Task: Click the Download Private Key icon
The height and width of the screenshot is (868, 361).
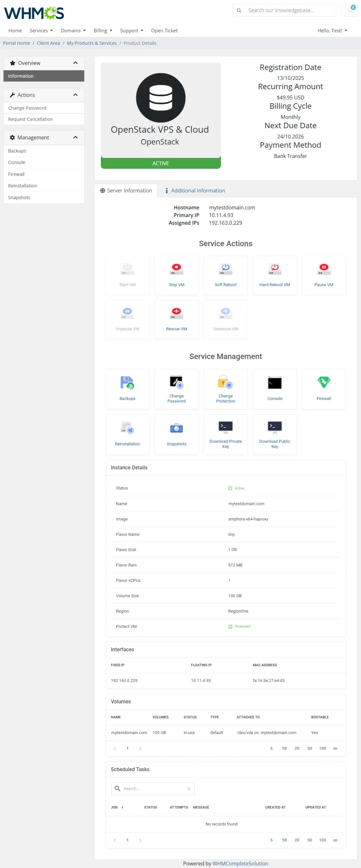Action: tap(225, 427)
